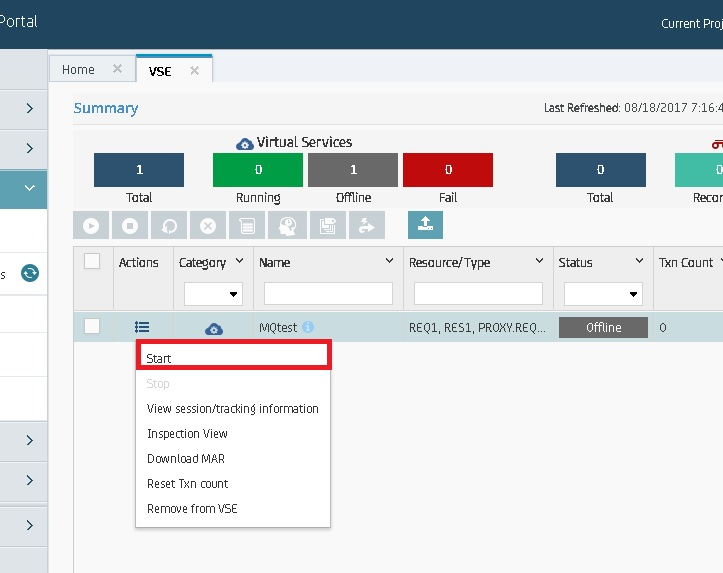Click the circular-arrow reset toolbar icon
The image size is (723, 573).
click(169, 226)
